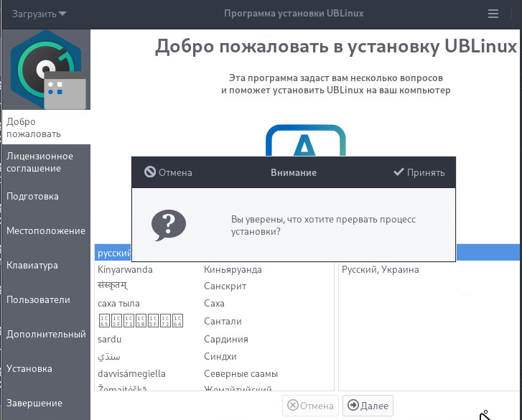Screen dimensions: 522x420
Task: Select the Пользователи step
Action: pyautogui.click(x=46, y=299)
